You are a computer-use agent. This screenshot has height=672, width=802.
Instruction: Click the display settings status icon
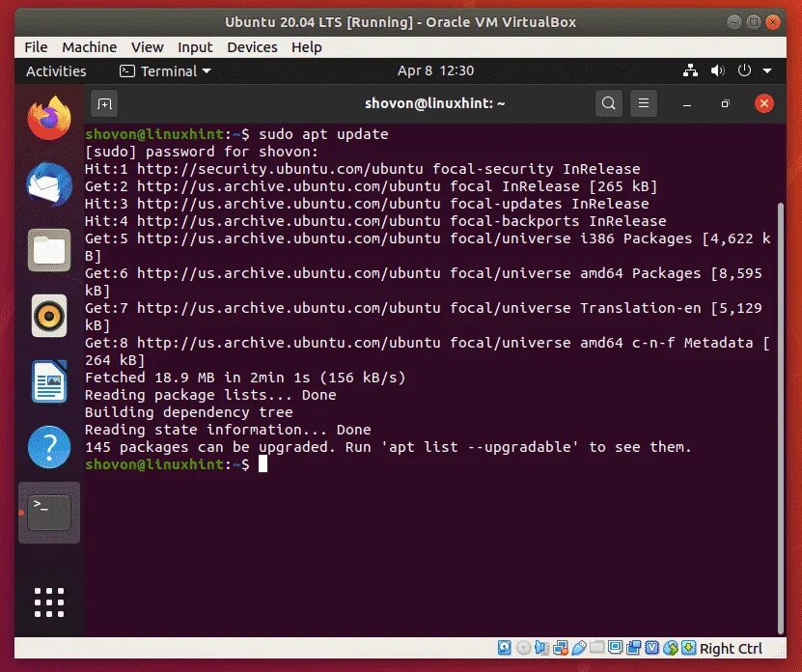pyautogui.click(x=616, y=648)
